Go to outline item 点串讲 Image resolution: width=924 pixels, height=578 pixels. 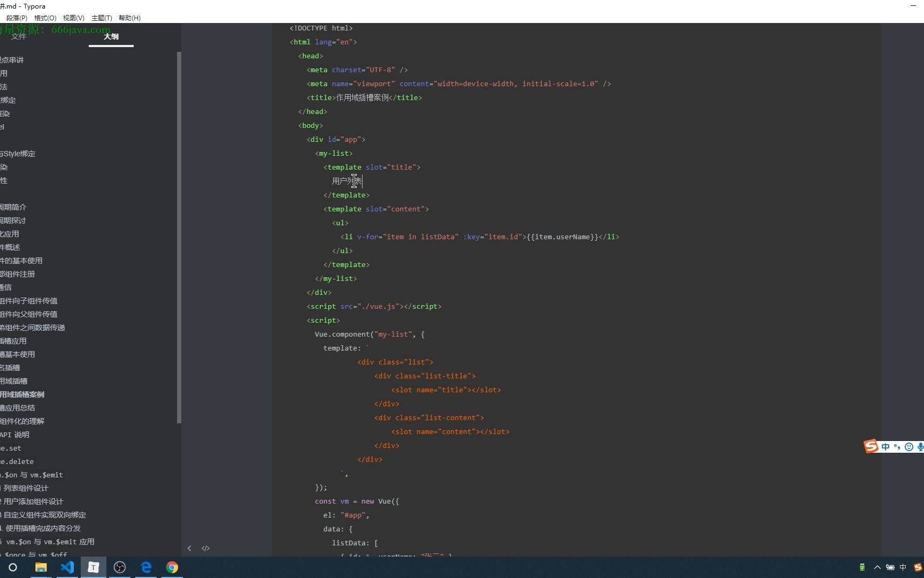(x=12, y=60)
